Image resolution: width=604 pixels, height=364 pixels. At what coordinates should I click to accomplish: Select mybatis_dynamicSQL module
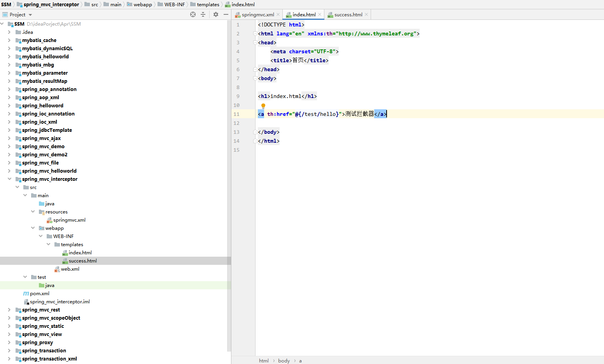coord(47,49)
